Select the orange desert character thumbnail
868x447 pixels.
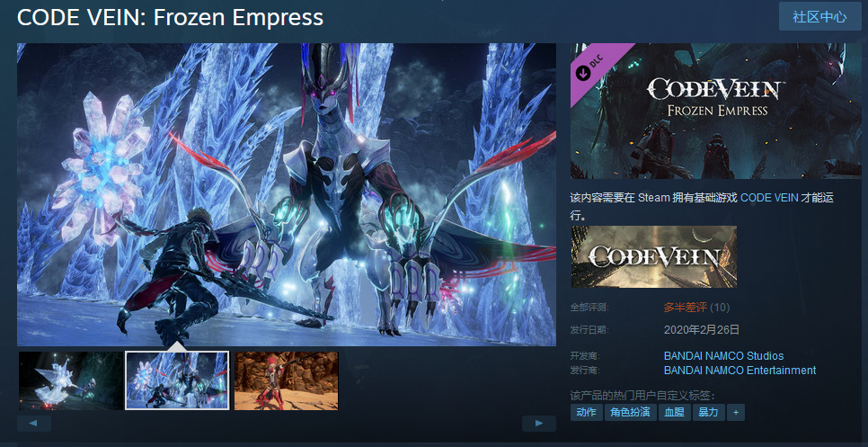click(287, 380)
